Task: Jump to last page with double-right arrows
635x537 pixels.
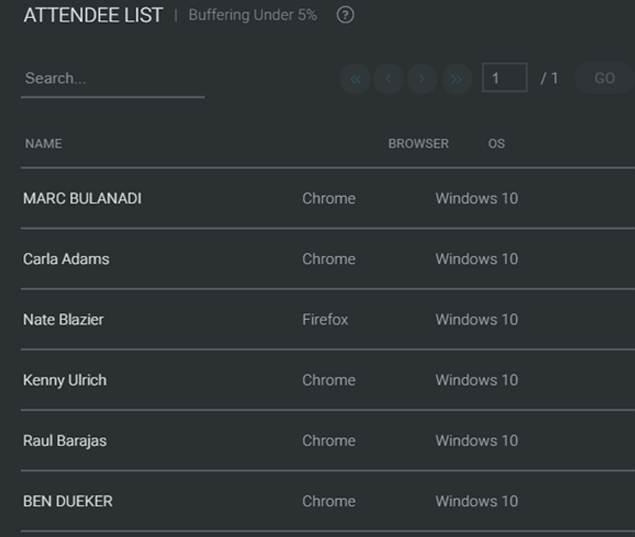Action: [457, 79]
